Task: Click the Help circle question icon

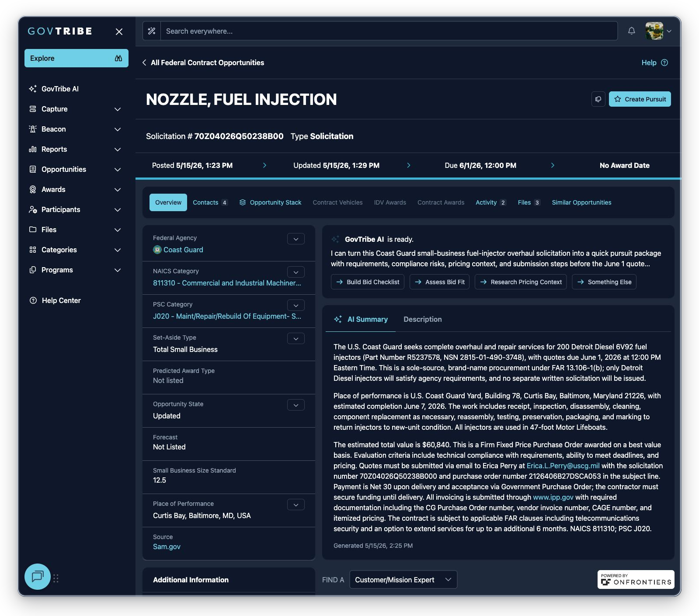Action: (664, 63)
